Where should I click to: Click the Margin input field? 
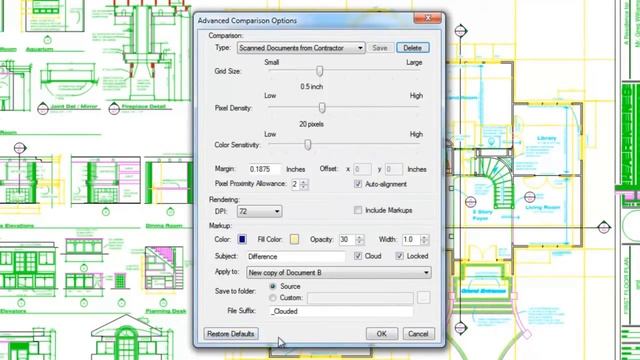pos(264,169)
